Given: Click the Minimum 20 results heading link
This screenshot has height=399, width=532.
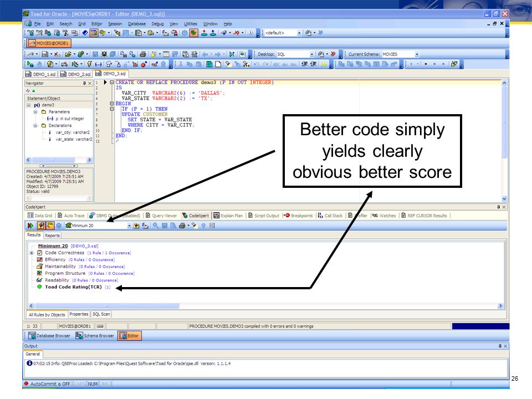Looking at the screenshot, I should (53, 246).
